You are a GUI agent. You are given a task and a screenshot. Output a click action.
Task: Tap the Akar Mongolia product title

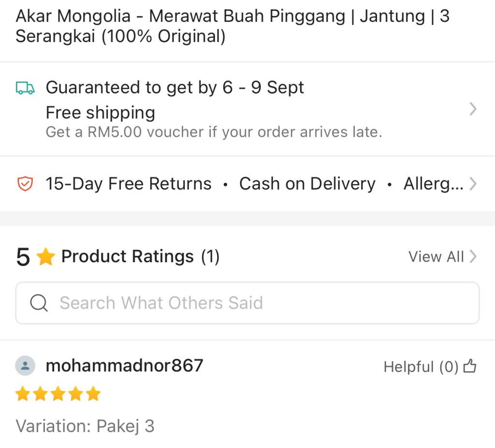(233, 26)
